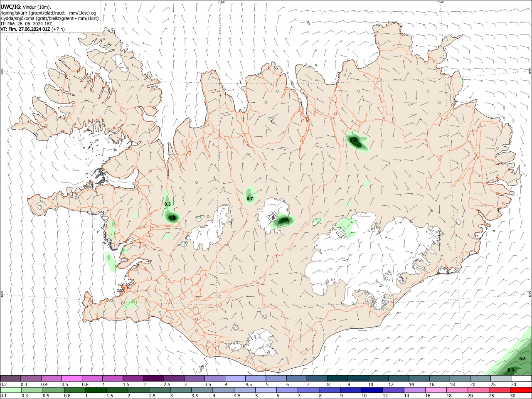Click the 'UWC/IG: Vindur (10m)' title text
The height and width of the screenshot is (399, 532).
[26, 7]
